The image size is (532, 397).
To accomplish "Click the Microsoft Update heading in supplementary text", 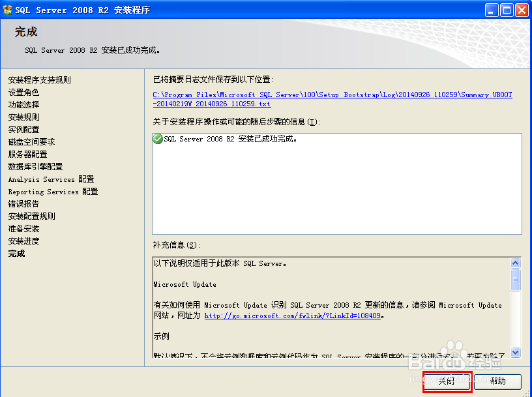I will click(x=185, y=284).
